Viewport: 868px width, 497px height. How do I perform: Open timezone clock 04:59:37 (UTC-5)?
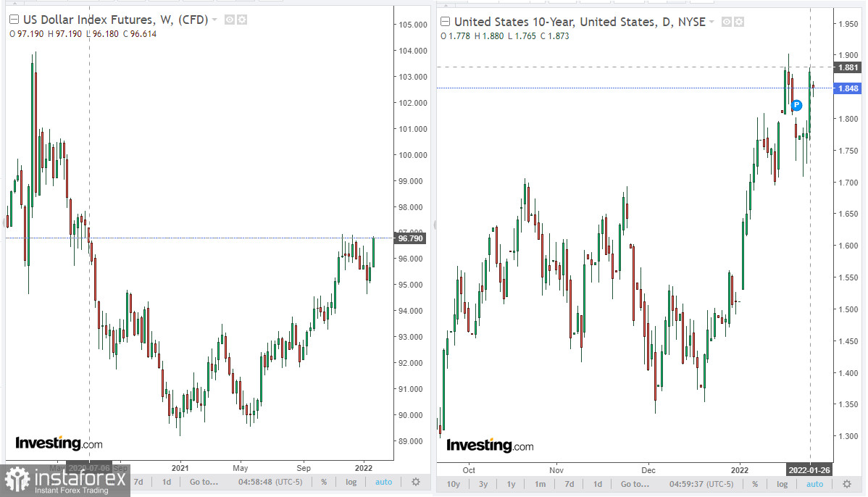(701, 484)
